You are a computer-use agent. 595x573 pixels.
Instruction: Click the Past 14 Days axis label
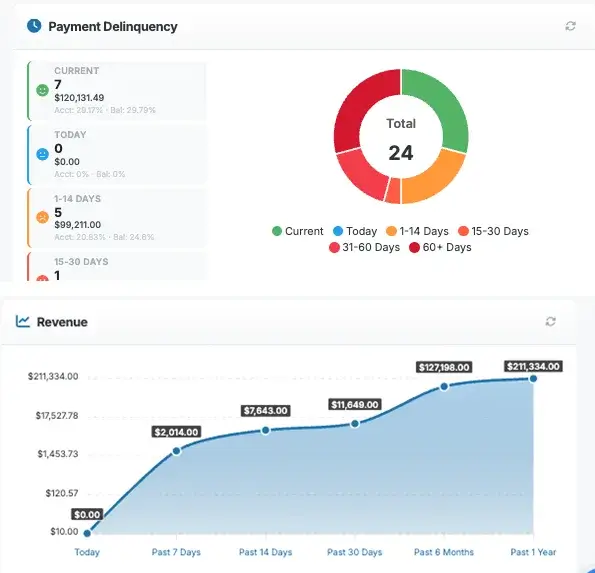(x=266, y=552)
